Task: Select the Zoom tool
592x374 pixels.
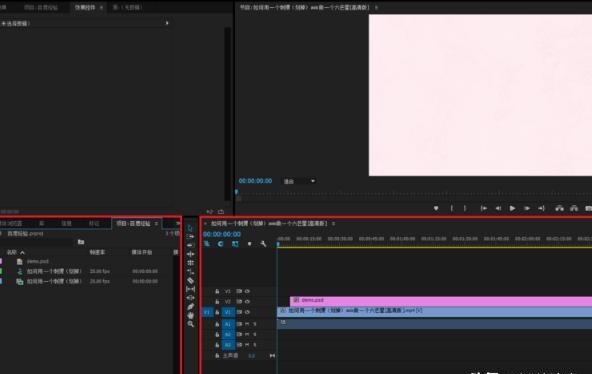Action: coord(190,324)
